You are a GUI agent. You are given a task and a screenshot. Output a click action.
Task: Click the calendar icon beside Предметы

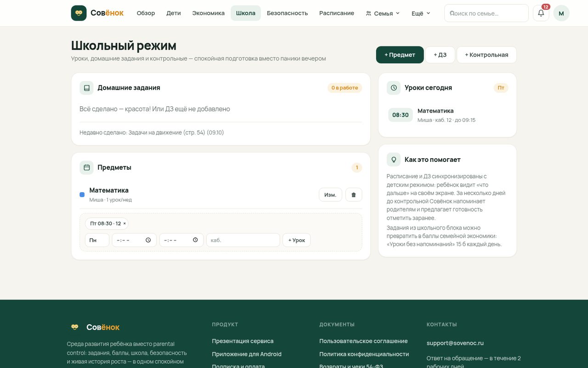87,167
